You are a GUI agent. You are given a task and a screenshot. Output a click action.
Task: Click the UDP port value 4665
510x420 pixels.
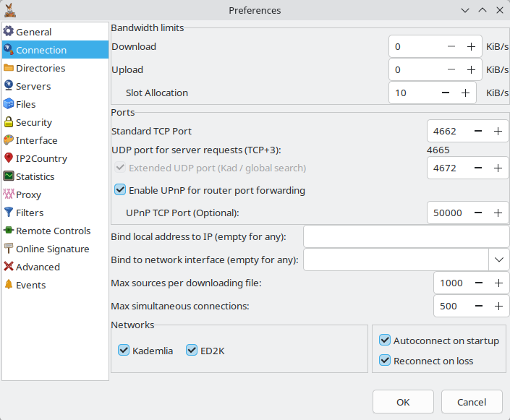[438, 150]
